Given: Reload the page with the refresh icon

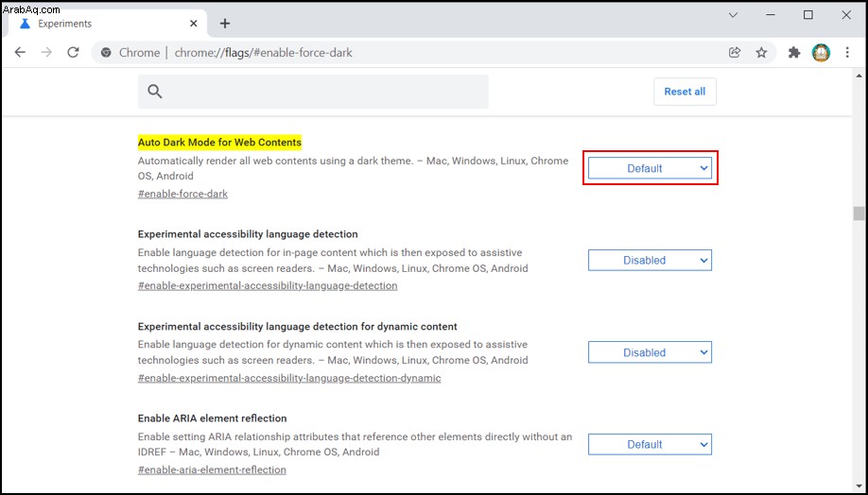Looking at the screenshot, I should click(73, 53).
